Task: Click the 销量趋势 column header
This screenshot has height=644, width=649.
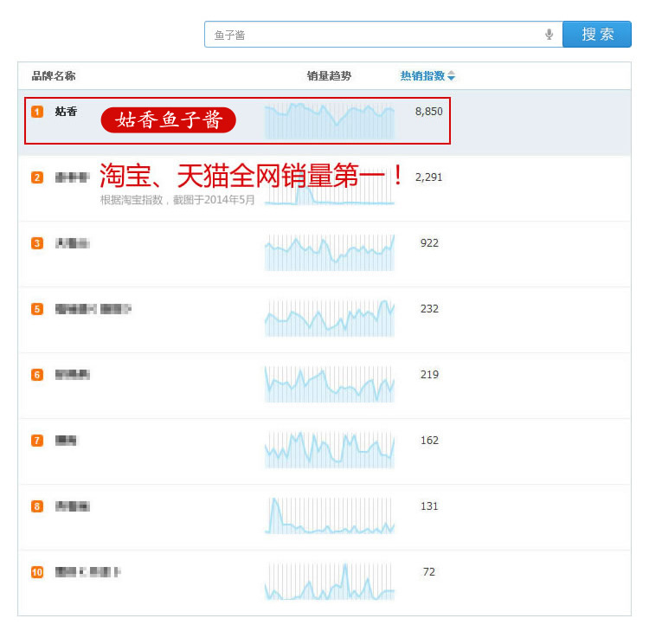Action: (329, 76)
